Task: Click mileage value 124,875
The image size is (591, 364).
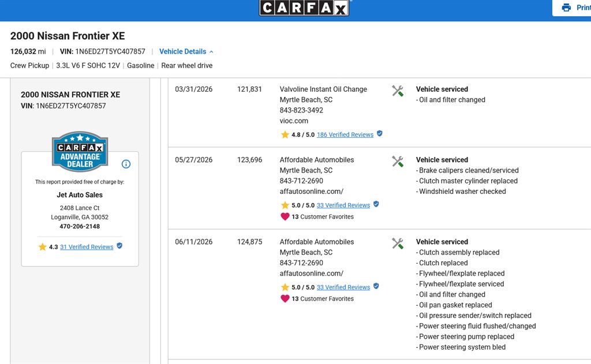Action: (249, 242)
